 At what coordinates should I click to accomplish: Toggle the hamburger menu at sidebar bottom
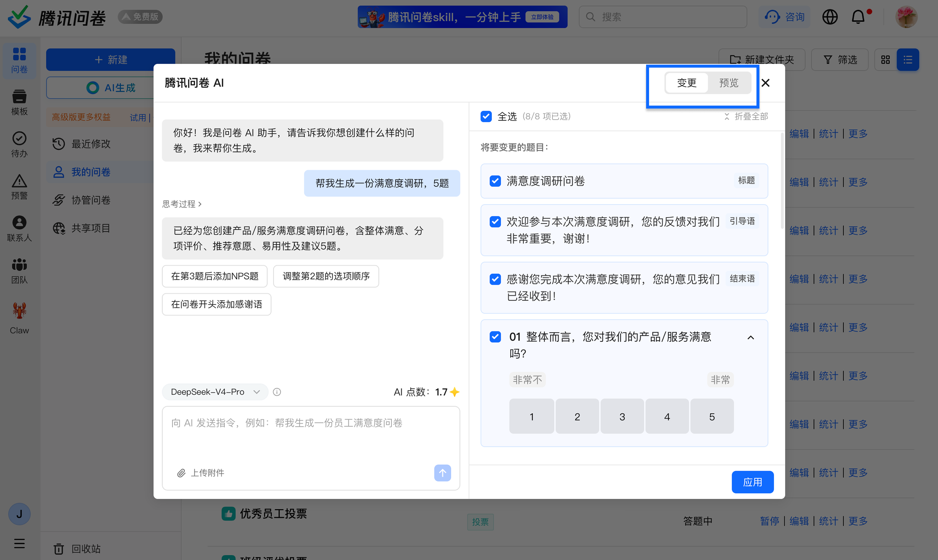19,543
